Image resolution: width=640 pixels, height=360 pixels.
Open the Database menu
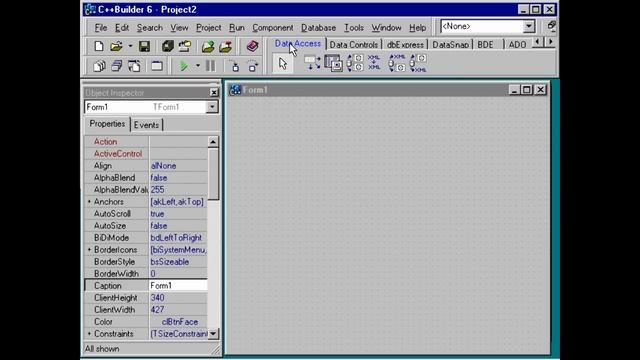click(318, 28)
